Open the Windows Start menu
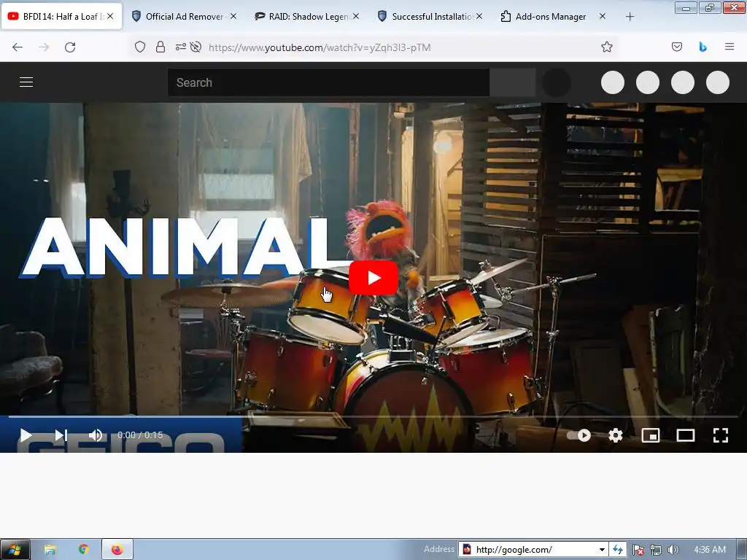 point(15,550)
